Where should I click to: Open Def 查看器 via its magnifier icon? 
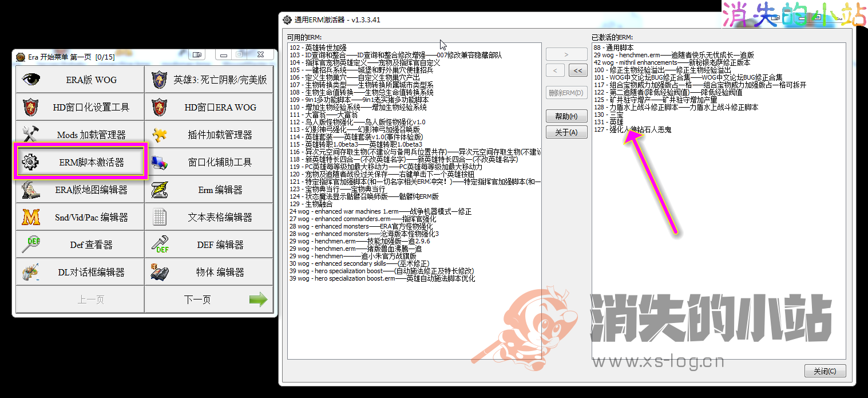(x=31, y=245)
